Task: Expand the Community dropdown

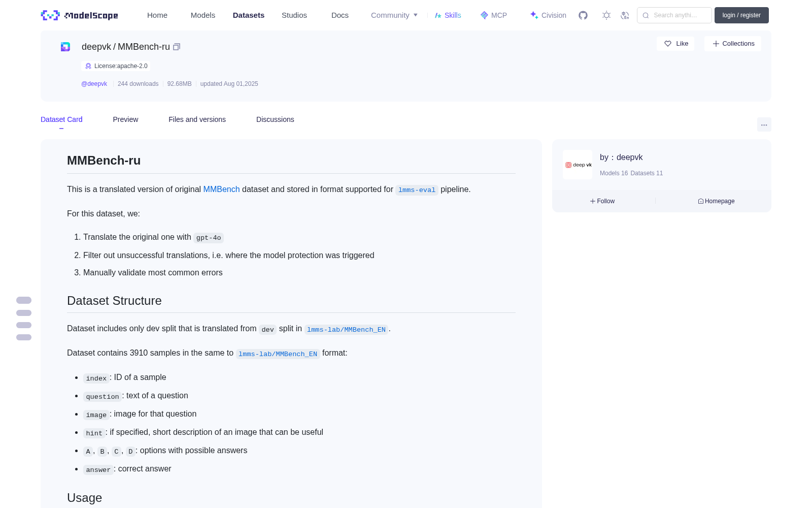Action: (394, 15)
